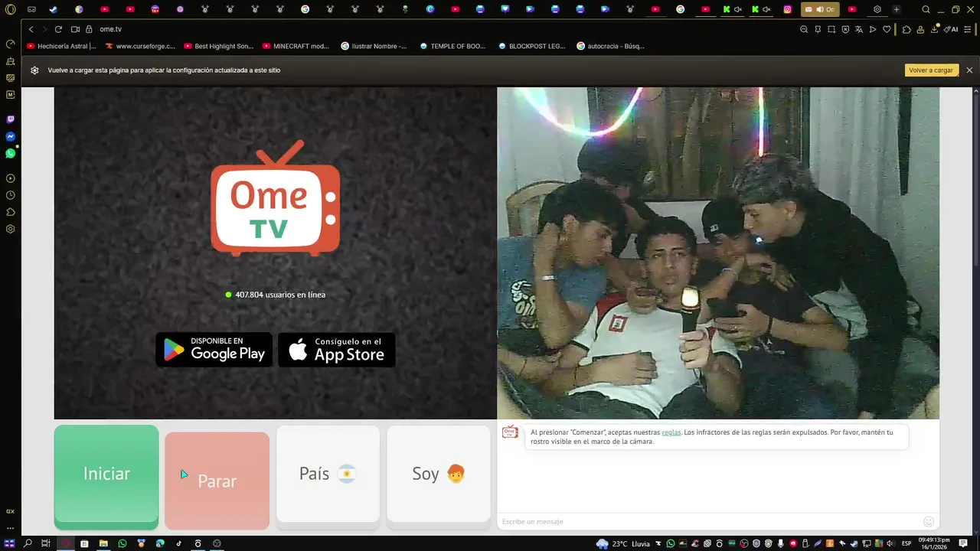Open the Twitch sidebar panel
Screen dimensions: 980x551
10,119
